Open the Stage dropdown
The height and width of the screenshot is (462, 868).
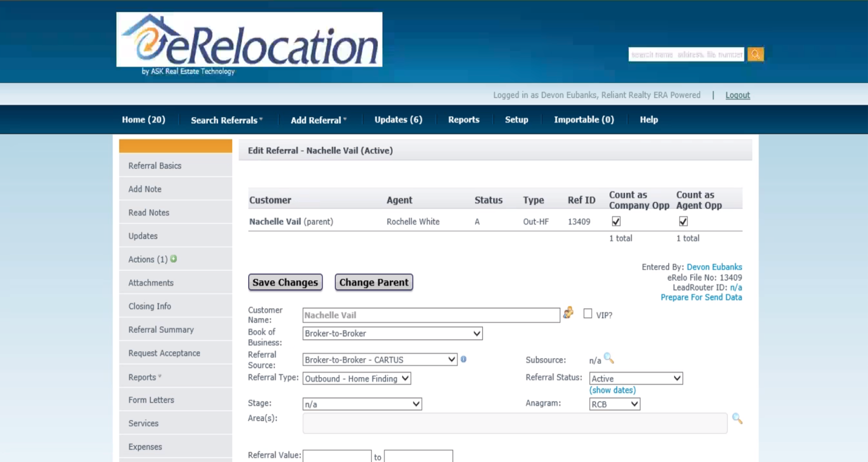point(362,404)
